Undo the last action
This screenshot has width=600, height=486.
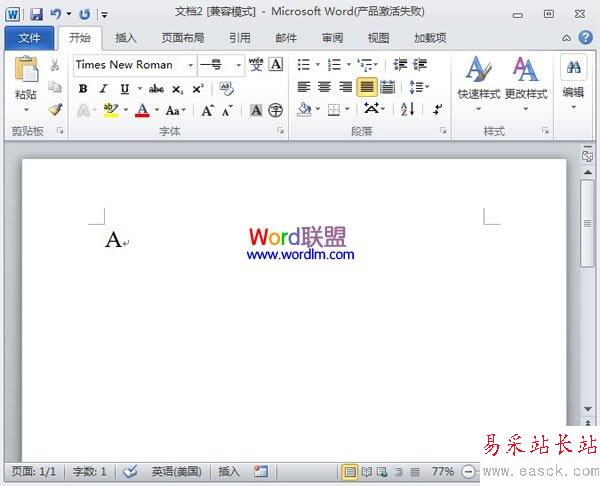[56, 15]
